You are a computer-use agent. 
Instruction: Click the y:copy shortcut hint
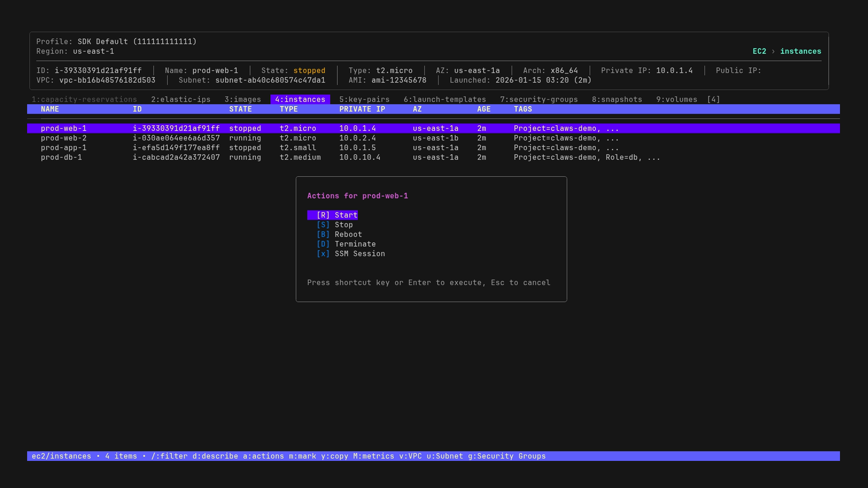pyautogui.click(x=335, y=456)
